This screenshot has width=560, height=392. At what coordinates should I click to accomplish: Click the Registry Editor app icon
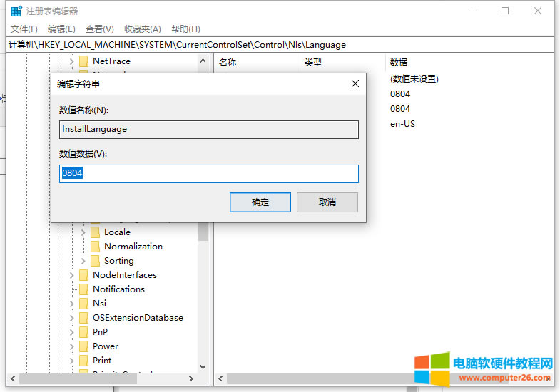click(16, 11)
